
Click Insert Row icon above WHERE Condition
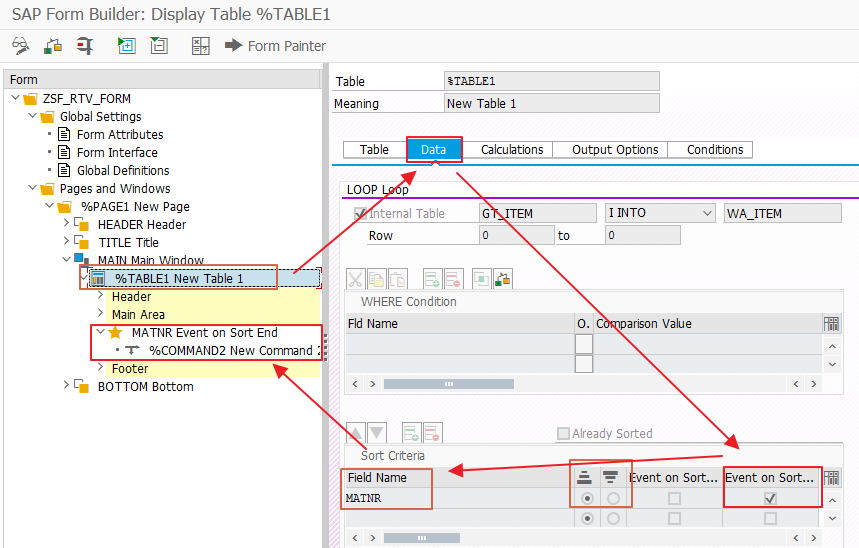pyautogui.click(x=432, y=279)
